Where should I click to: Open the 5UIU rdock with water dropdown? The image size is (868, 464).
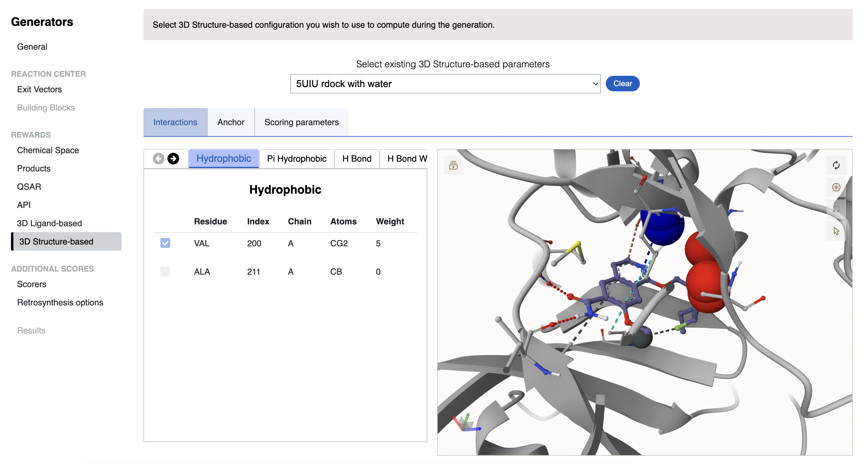coord(445,83)
